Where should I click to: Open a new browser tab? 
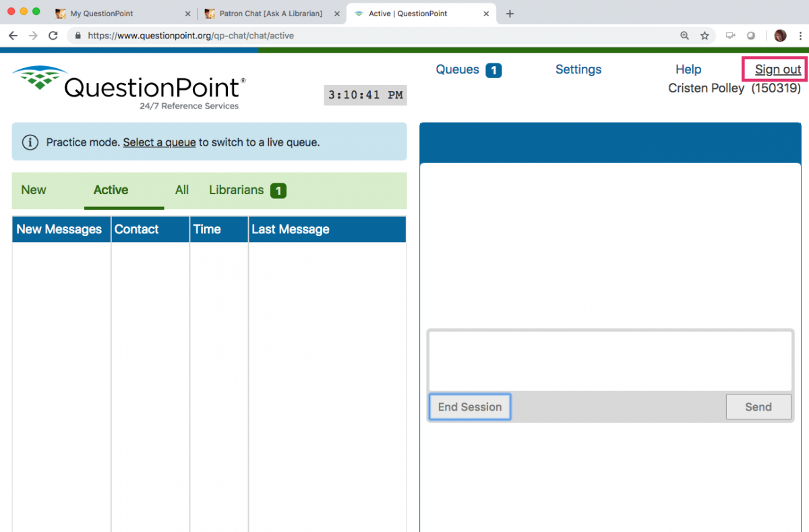coord(510,13)
